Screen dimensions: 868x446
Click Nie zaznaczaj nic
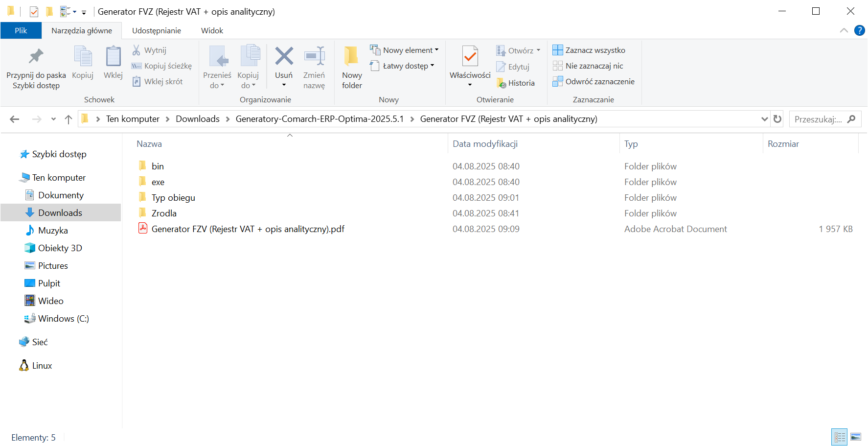(x=588, y=66)
